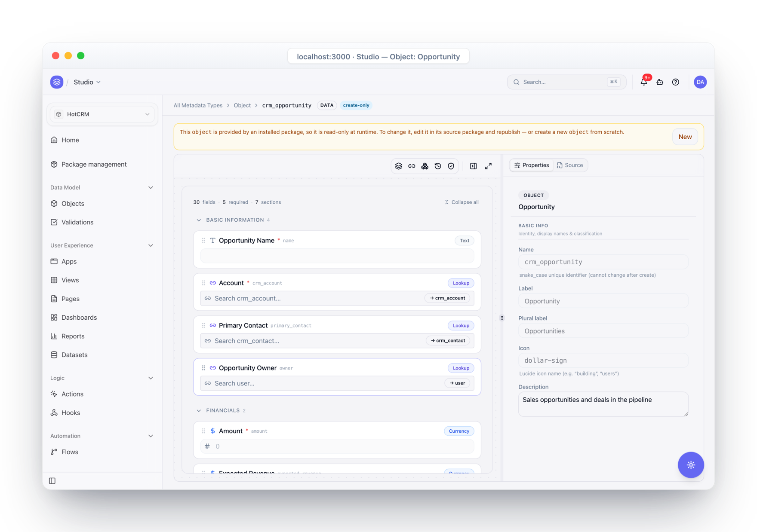This screenshot has width=757, height=532.
Task: Open the notifications bell
Action: (x=644, y=82)
